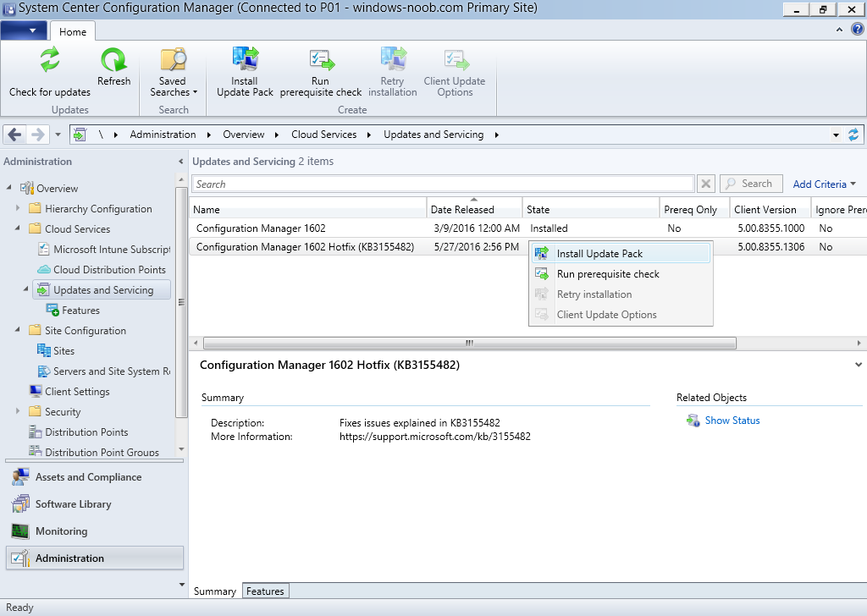Click Updates and Servicing breadcrumb segment

click(x=433, y=135)
